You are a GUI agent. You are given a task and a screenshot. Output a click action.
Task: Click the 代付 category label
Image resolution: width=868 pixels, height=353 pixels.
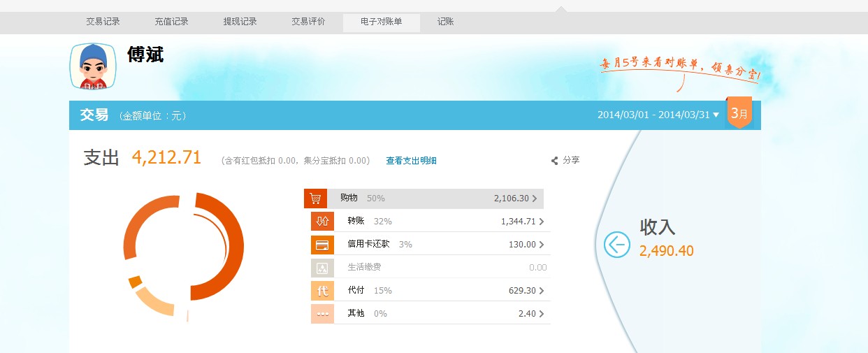[x=356, y=291]
